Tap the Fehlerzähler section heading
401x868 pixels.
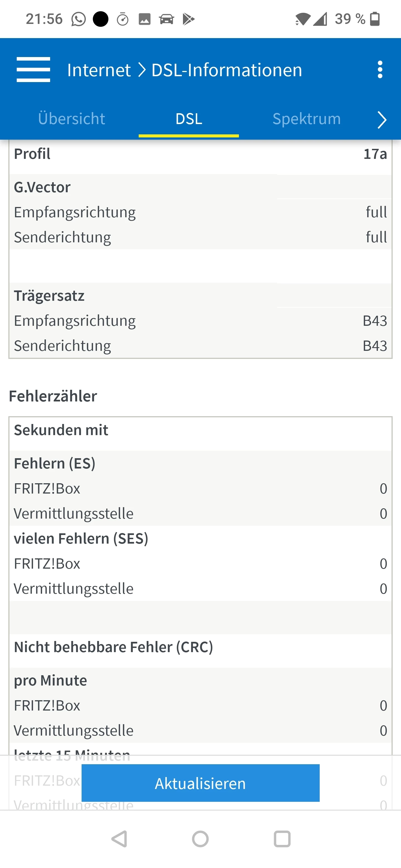(53, 396)
